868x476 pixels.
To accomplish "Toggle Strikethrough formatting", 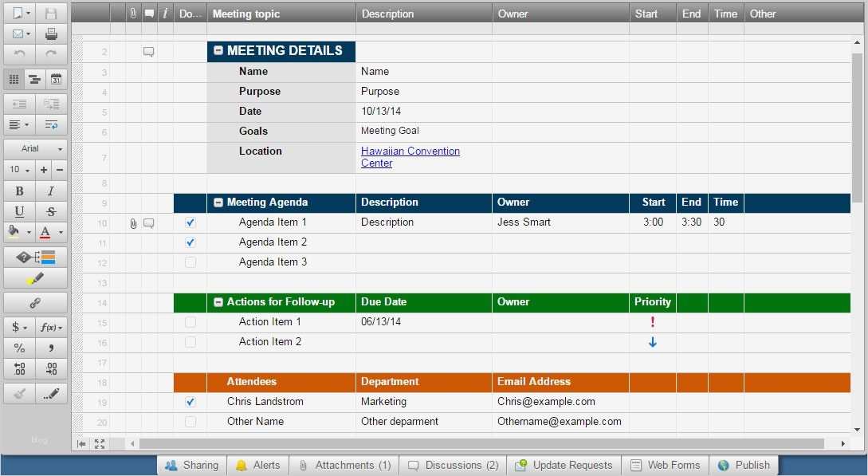I will [51, 211].
